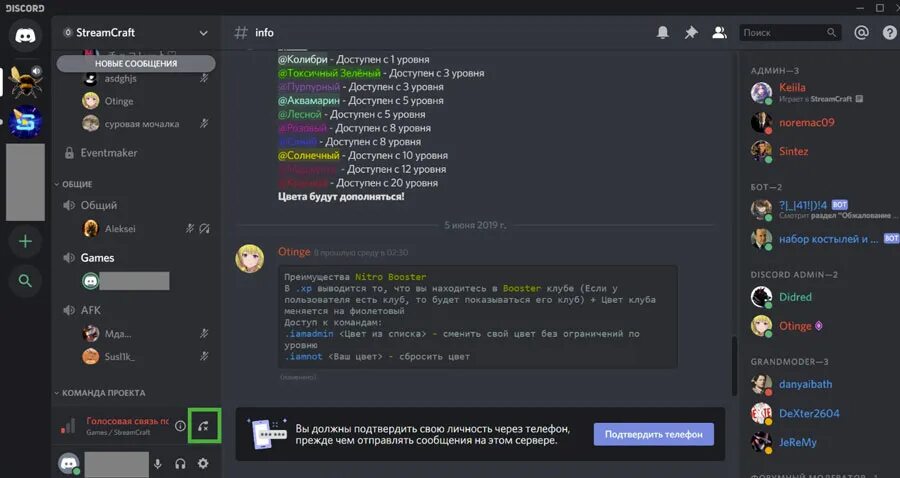Click the @Аквамарин role mention

click(x=309, y=100)
